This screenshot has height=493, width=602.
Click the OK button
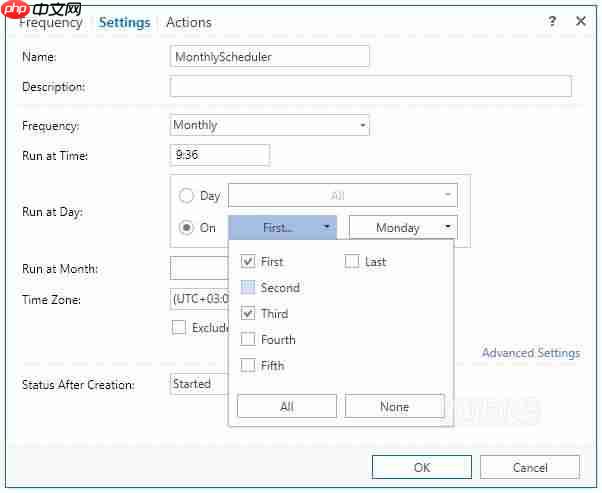click(422, 467)
